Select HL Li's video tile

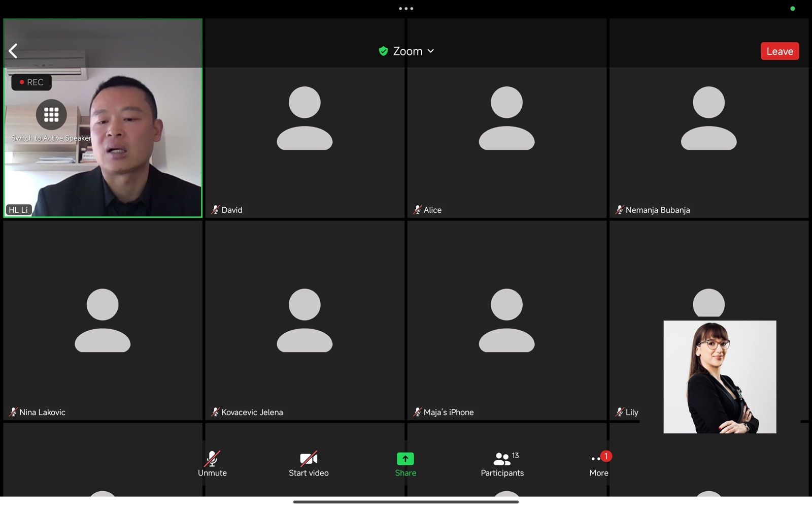click(x=103, y=118)
